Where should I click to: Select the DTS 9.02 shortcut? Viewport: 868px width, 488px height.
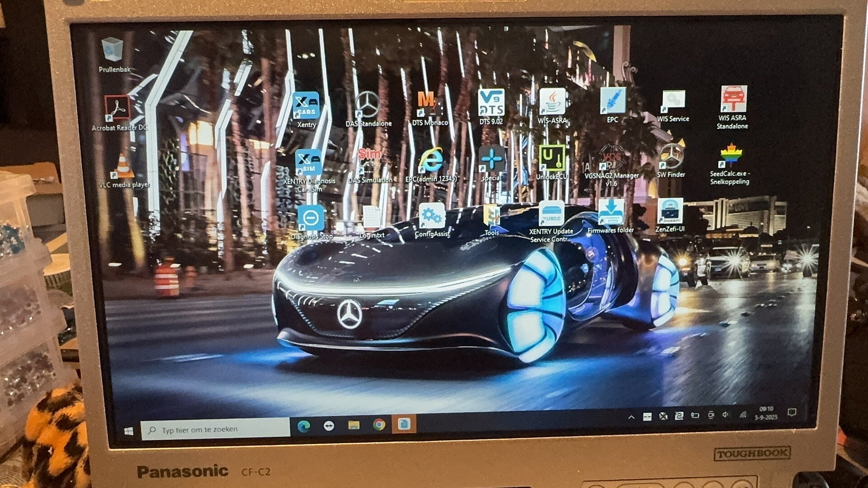tap(491, 103)
